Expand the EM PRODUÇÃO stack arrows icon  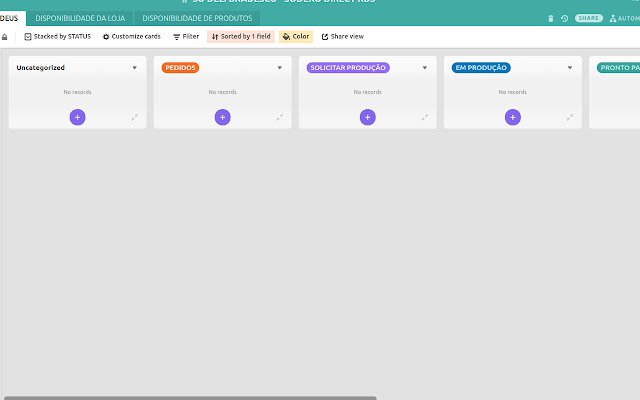click(x=570, y=118)
